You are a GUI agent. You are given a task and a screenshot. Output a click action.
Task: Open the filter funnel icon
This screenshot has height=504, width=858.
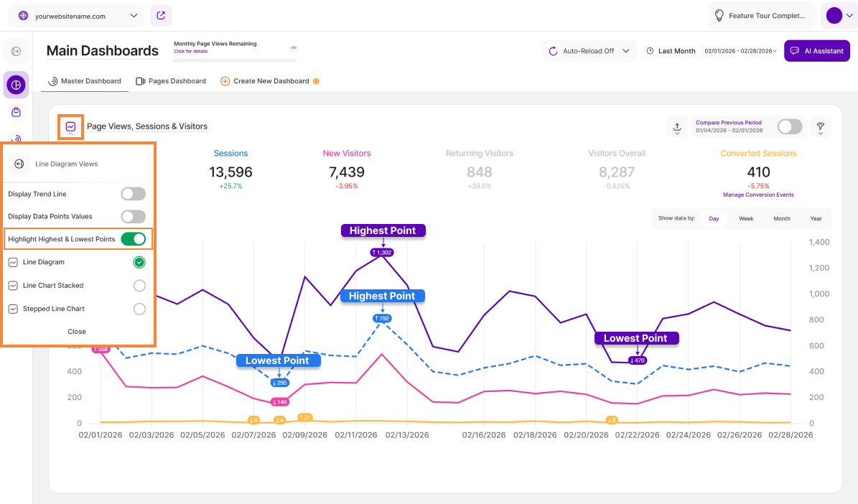[821, 127]
